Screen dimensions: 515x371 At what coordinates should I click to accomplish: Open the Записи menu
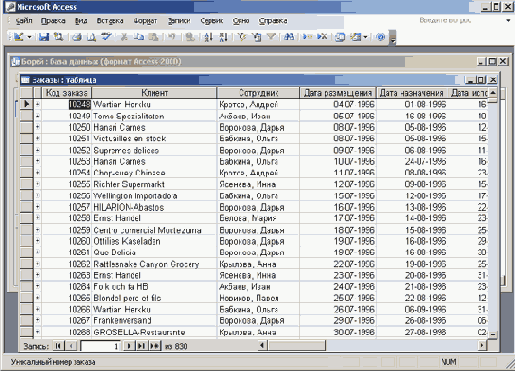tap(179, 21)
